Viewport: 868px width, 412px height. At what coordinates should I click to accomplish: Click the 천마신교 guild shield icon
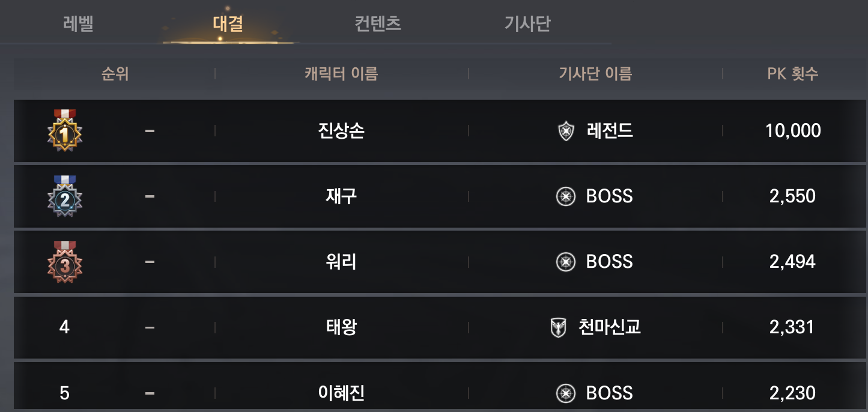[x=559, y=327]
